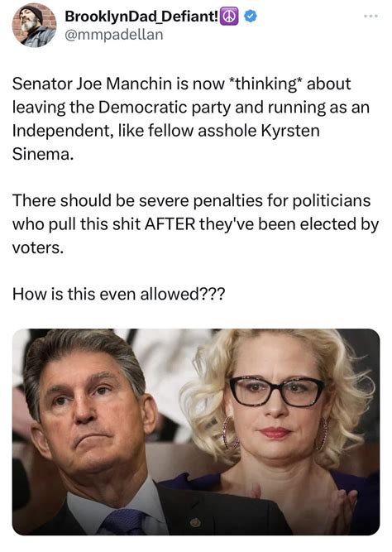Click the name "Kyrsten" in the tweet
This screenshot has width=392, height=552.
coord(290,131)
